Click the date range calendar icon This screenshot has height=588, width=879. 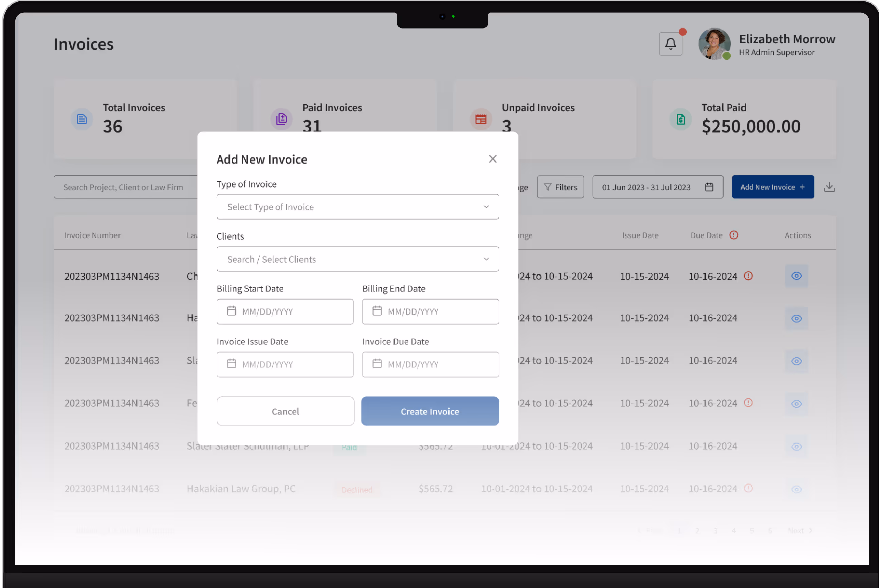709,187
